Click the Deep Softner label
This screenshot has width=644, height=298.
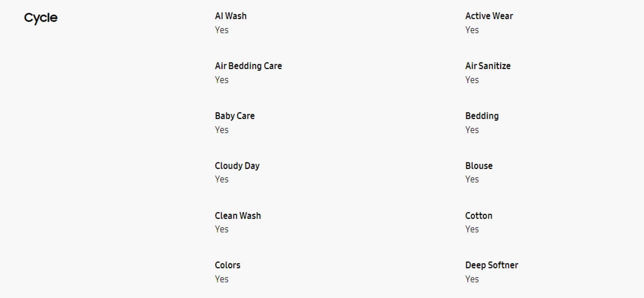492,265
